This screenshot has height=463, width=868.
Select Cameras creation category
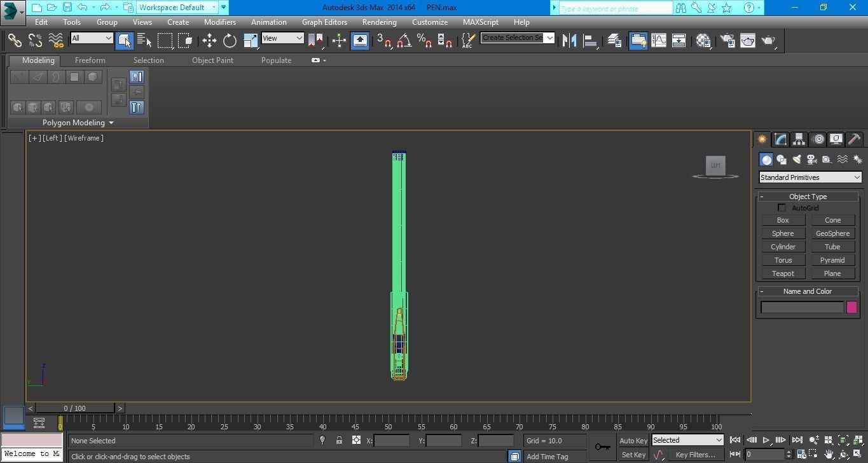pos(812,160)
